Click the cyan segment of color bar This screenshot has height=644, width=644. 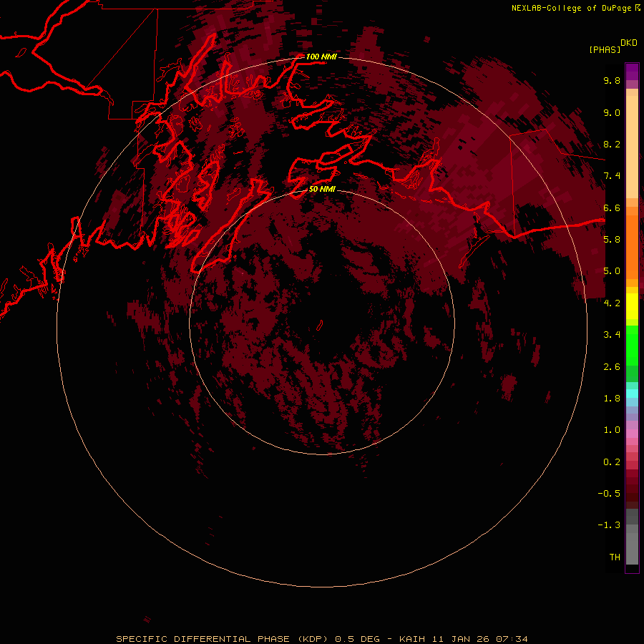tap(632, 394)
